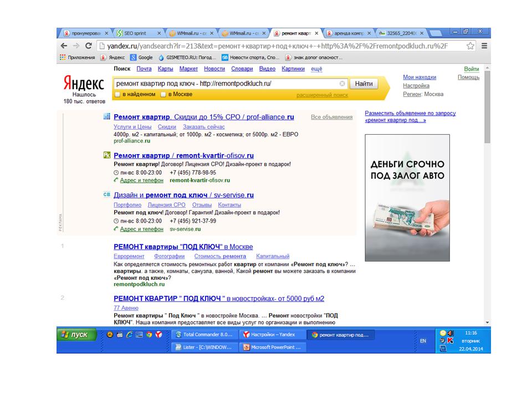
Task: Open расширенный поиск link
Action: coord(322,95)
